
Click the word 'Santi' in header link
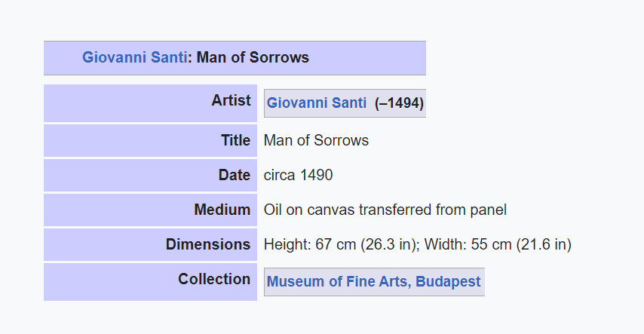point(169,57)
